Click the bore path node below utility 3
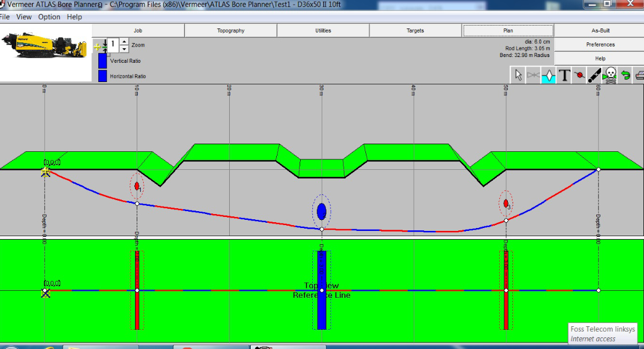 point(506,220)
